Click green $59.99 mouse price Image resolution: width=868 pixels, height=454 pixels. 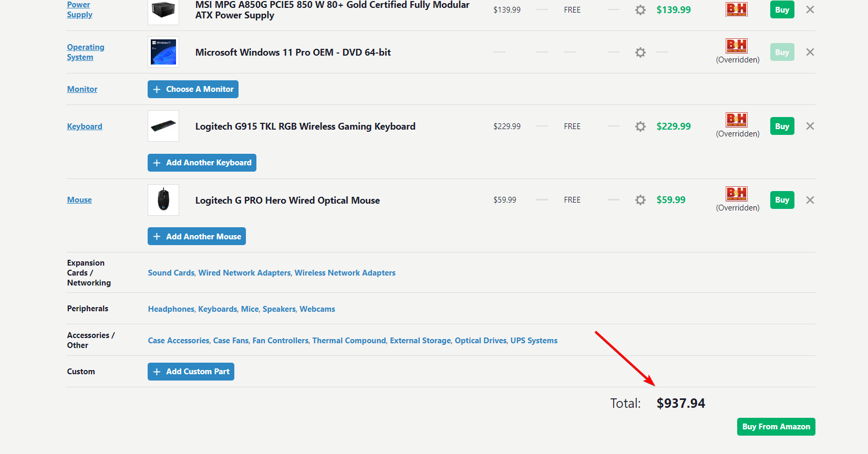671,200
